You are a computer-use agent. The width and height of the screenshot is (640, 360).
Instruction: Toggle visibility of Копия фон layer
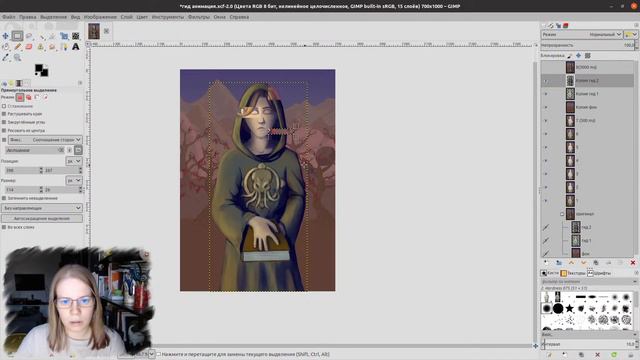click(546, 107)
